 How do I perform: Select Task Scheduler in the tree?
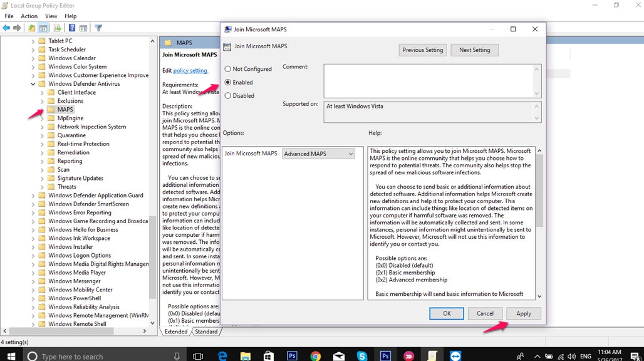click(x=67, y=50)
